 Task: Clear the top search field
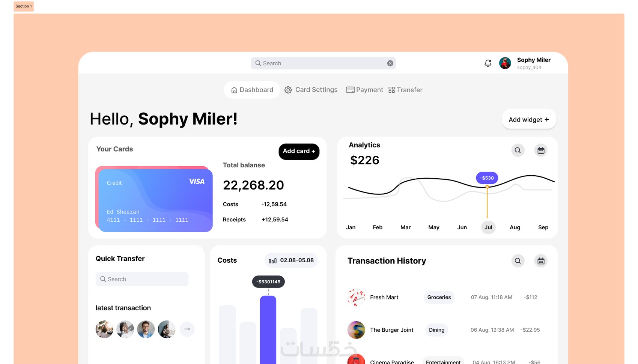click(x=390, y=63)
